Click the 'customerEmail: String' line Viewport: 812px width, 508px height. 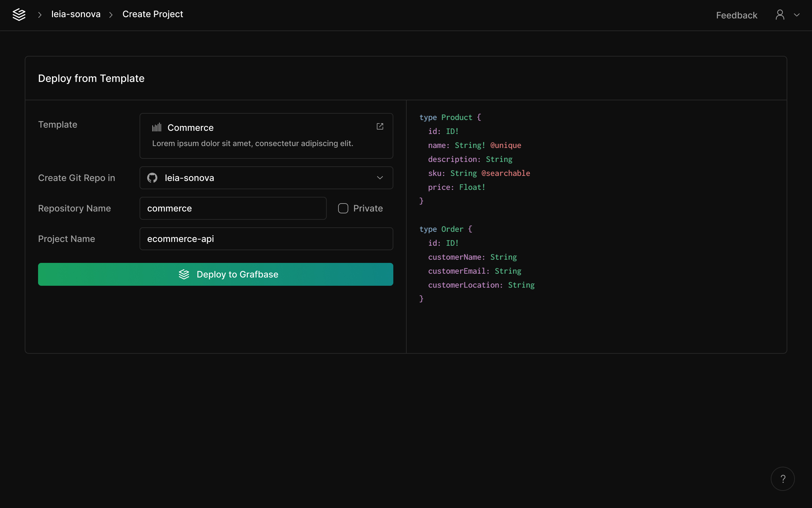[x=475, y=271]
